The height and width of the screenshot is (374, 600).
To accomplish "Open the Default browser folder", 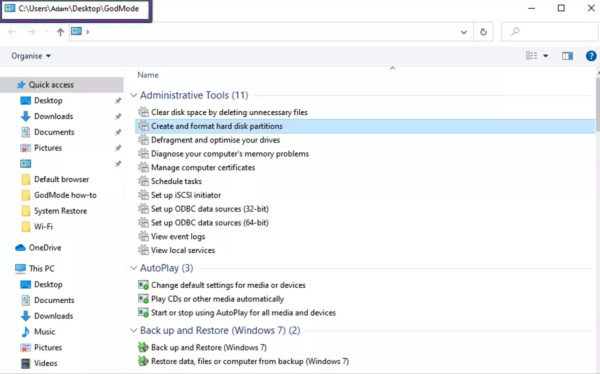I will [61, 180].
